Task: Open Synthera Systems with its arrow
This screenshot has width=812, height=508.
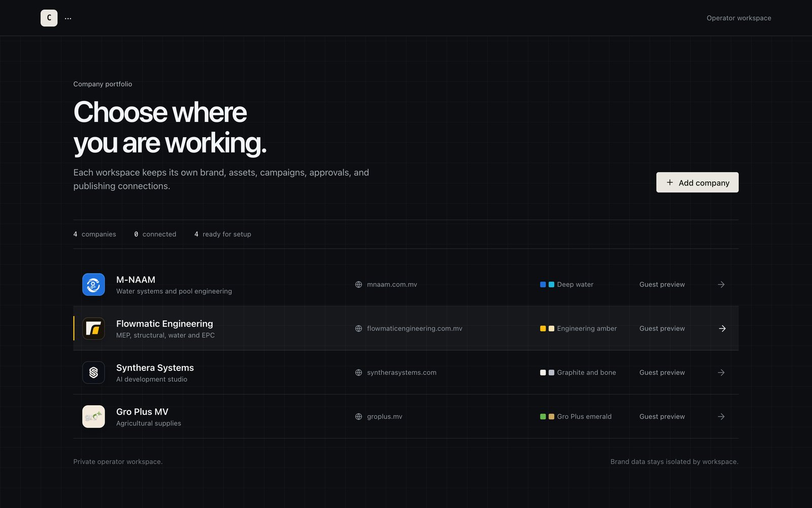Action: click(721, 372)
